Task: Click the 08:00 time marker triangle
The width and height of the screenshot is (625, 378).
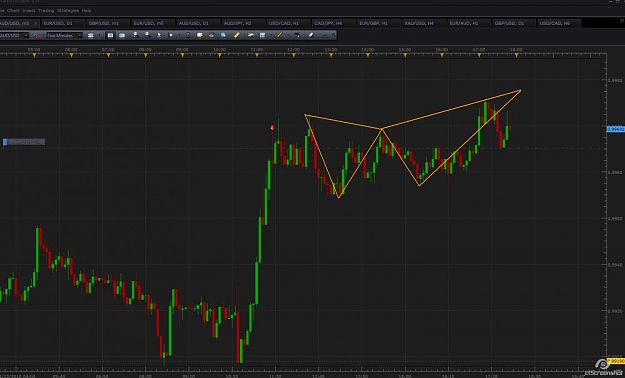Action: click(145, 55)
